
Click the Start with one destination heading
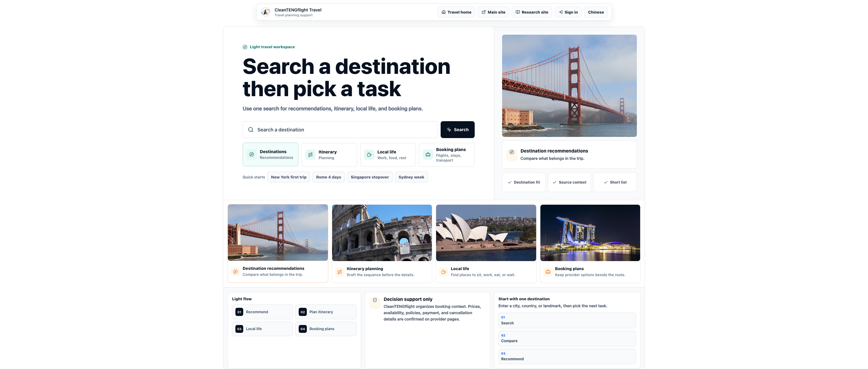(x=524, y=299)
